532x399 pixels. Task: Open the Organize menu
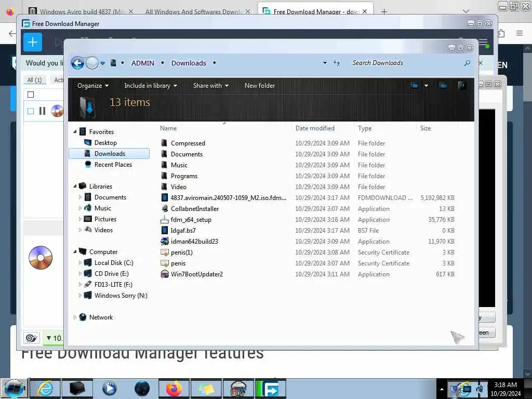point(92,86)
